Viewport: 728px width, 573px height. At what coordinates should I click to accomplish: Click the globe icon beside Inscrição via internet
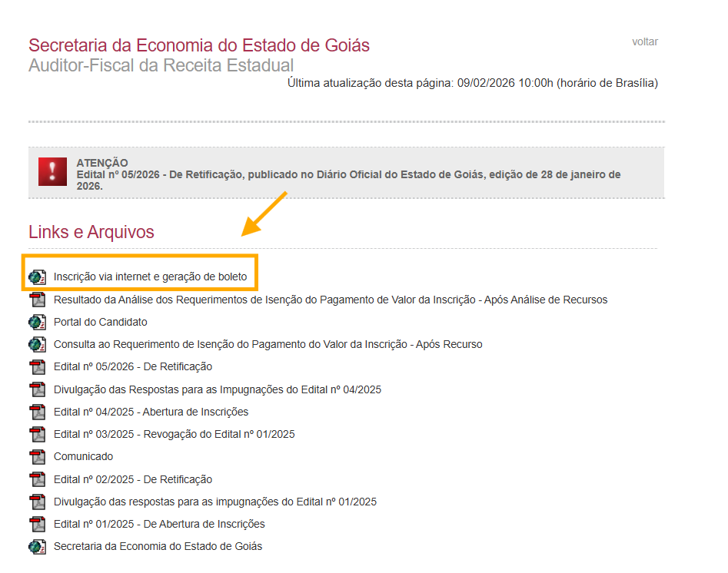pyautogui.click(x=37, y=277)
